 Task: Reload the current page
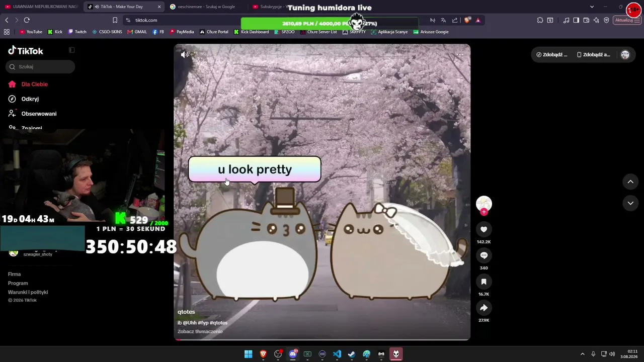(27, 20)
